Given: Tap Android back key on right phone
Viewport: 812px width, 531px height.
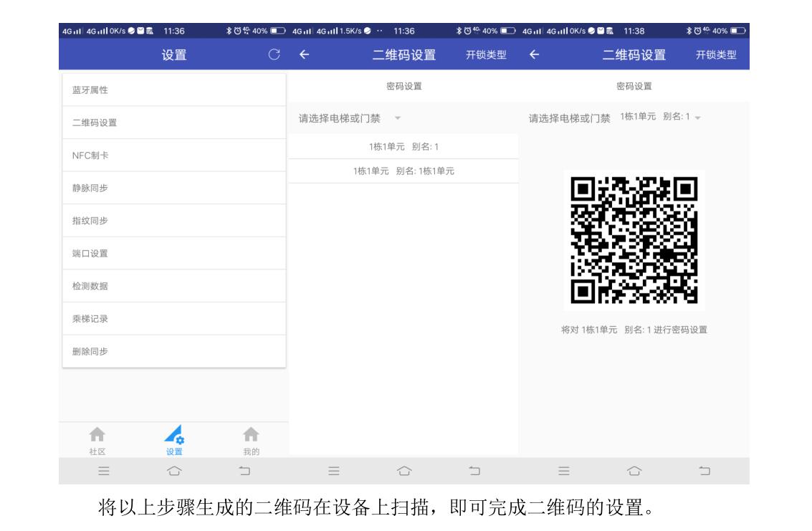Looking at the screenshot, I should pos(704,471).
